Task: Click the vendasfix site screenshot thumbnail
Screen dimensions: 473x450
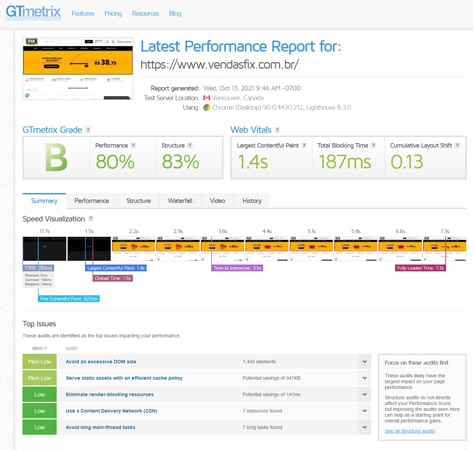Action: click(78, 69)
